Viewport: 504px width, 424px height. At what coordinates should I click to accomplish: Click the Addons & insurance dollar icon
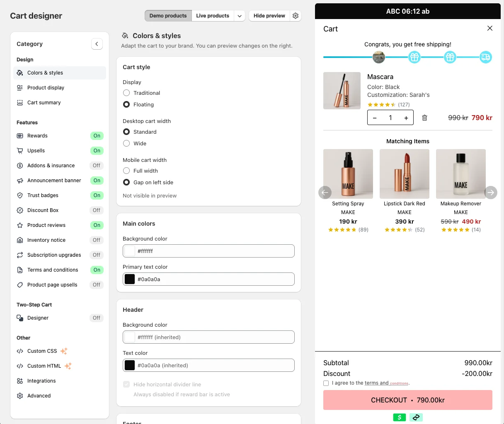tap(20, 166)
